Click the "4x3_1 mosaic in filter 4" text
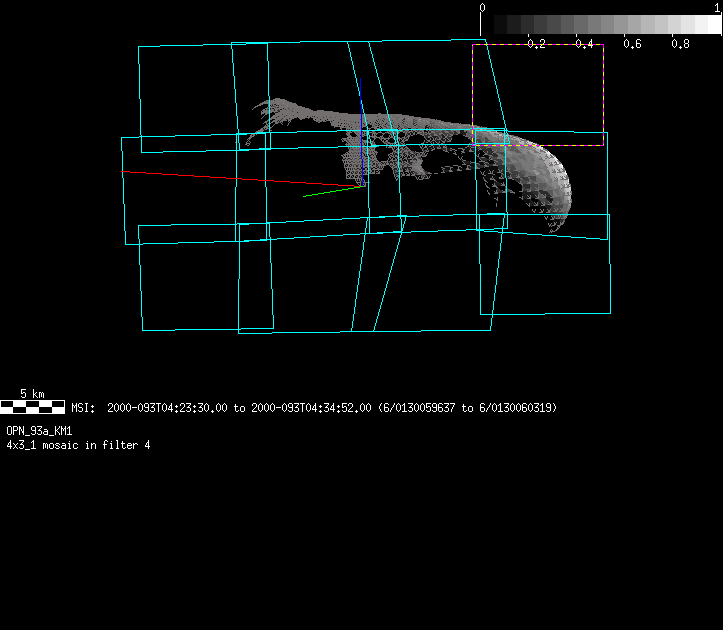The width and height of the screenshot is (723, 630). point(78,444)
